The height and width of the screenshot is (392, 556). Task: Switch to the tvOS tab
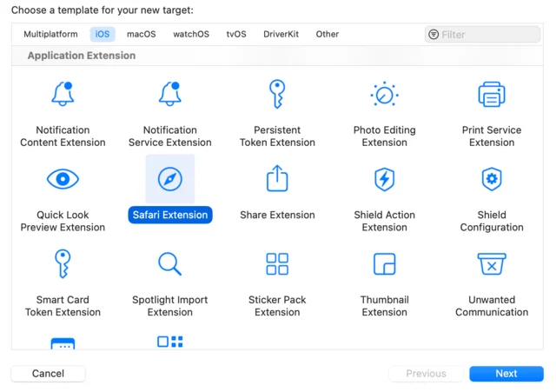pyautogui.click(x=236, y=35)
